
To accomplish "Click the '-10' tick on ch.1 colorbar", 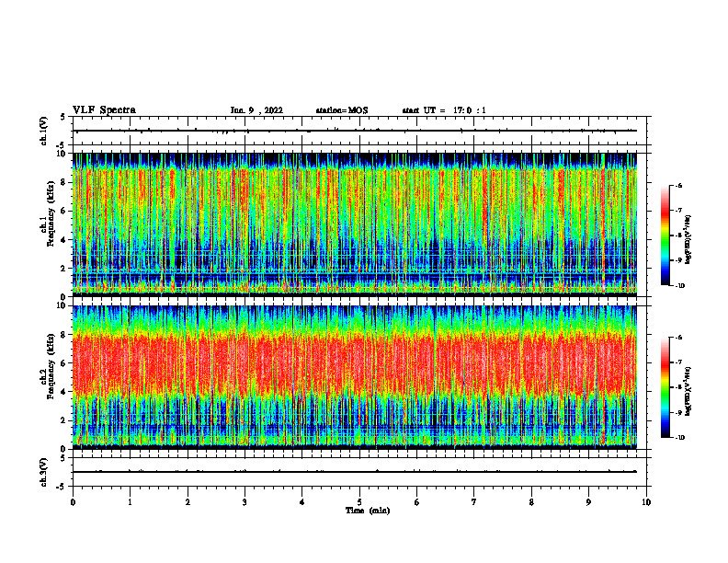I will click(x=679, y=286).
